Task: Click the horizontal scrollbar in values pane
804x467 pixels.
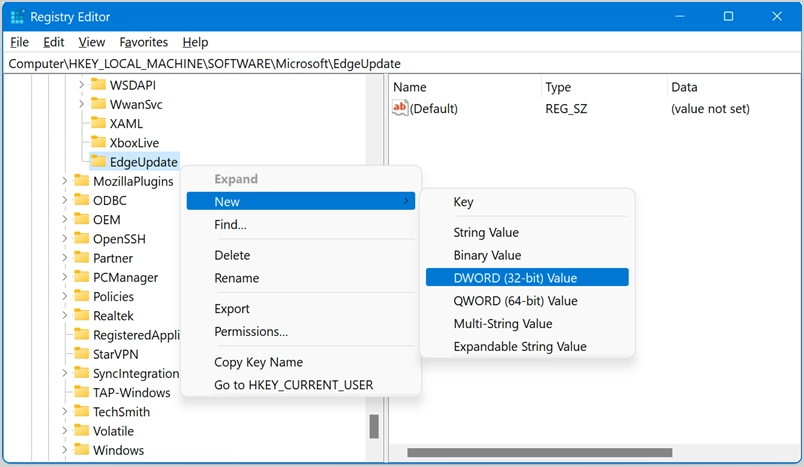Action: click(x=590, y=452)
